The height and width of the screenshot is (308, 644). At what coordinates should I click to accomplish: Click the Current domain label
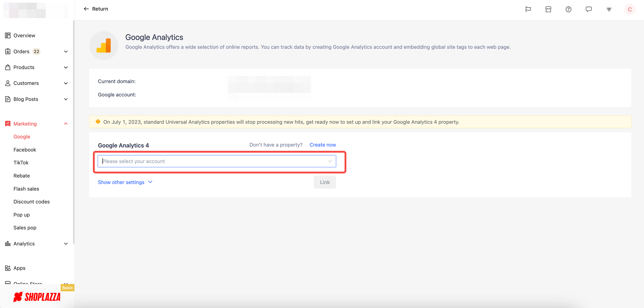(117, 81)
